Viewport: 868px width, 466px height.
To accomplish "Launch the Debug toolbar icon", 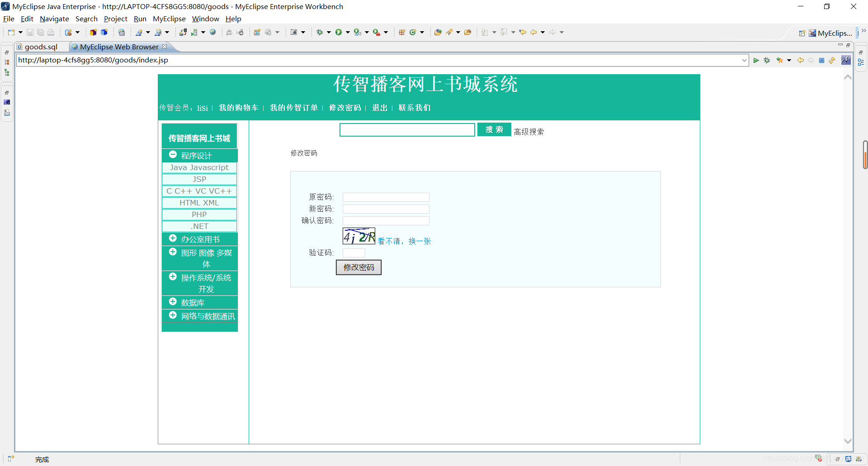I will click(x=320, y=32).
